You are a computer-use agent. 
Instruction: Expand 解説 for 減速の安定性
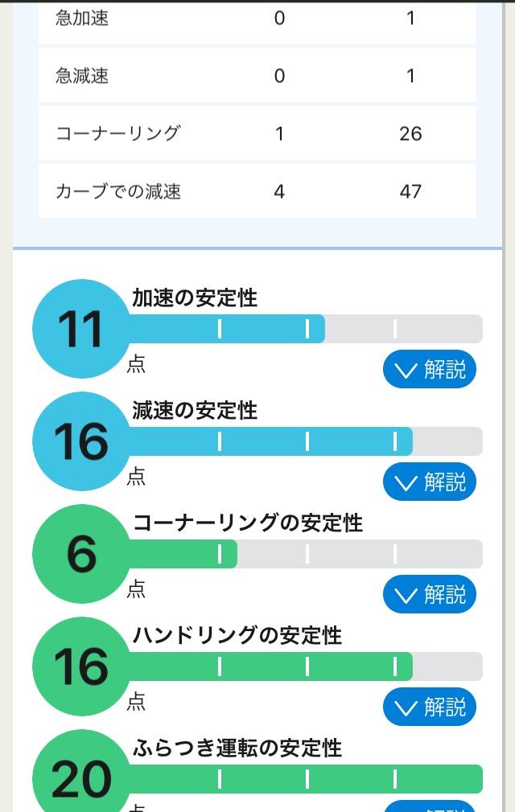pyautogui.click(x=430, y=482)
